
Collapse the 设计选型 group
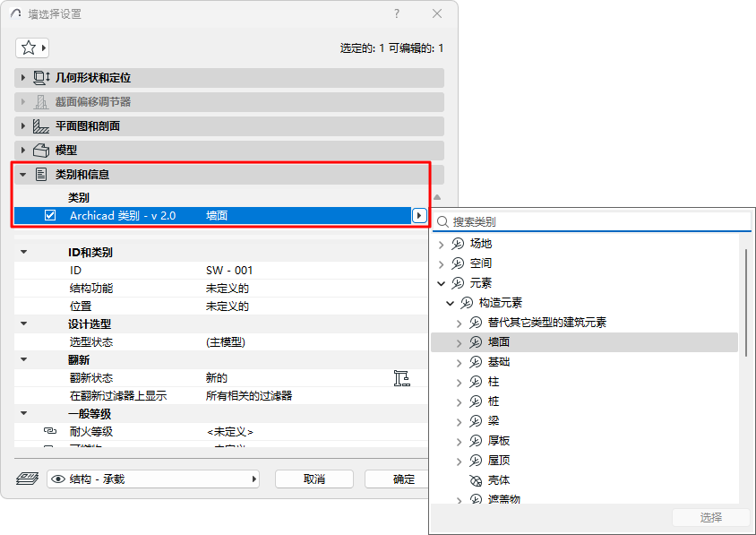click(23, 324)
